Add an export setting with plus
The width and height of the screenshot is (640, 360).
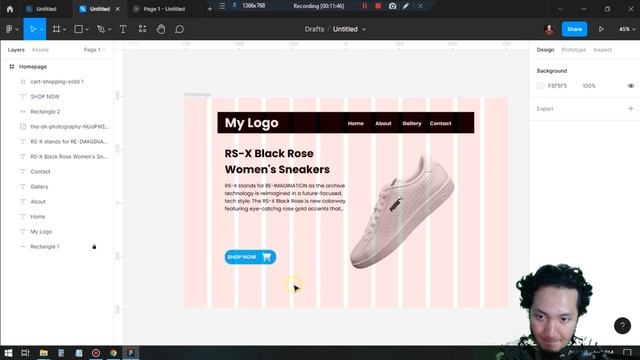631,109
